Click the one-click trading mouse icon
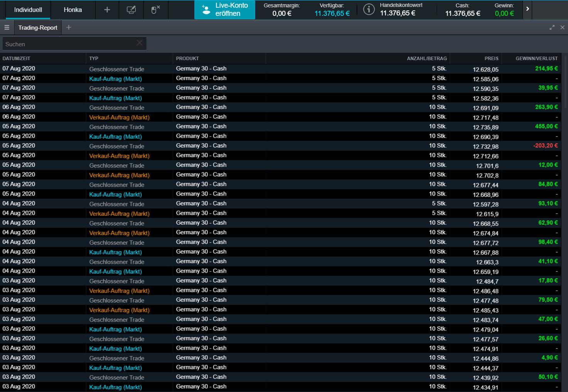Image resolution: width=568 pixels, height=392 pixels. (155, 10)
